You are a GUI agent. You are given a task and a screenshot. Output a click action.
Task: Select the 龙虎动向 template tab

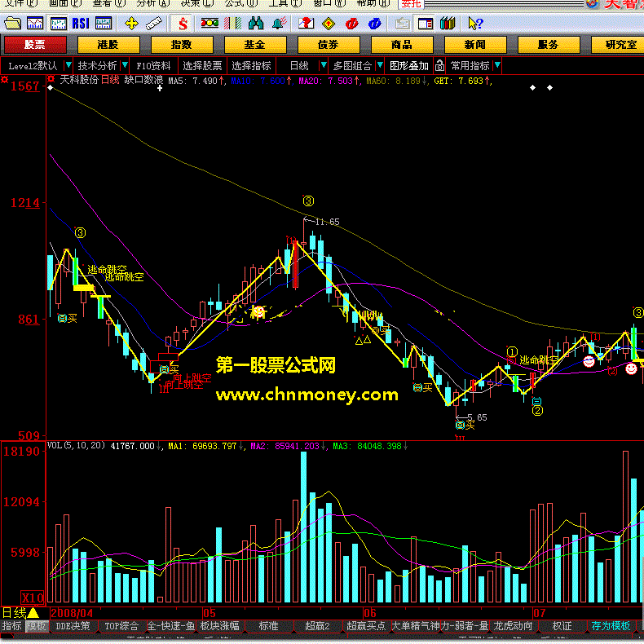514,626
